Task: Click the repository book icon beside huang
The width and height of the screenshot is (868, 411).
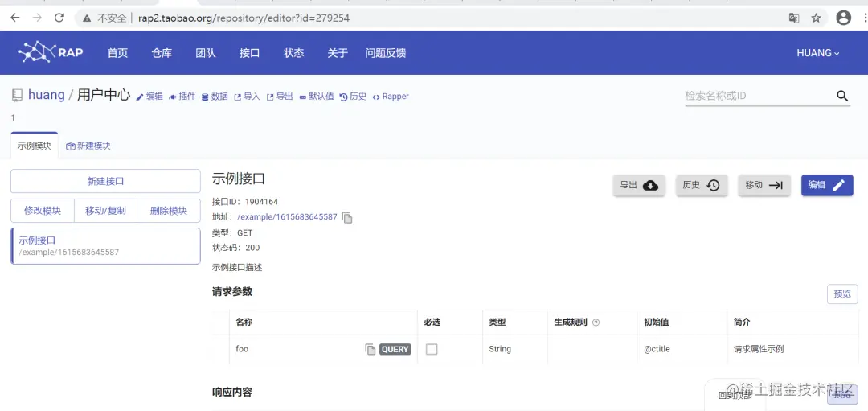Action: pyautogui.click(x=17, y=95)
